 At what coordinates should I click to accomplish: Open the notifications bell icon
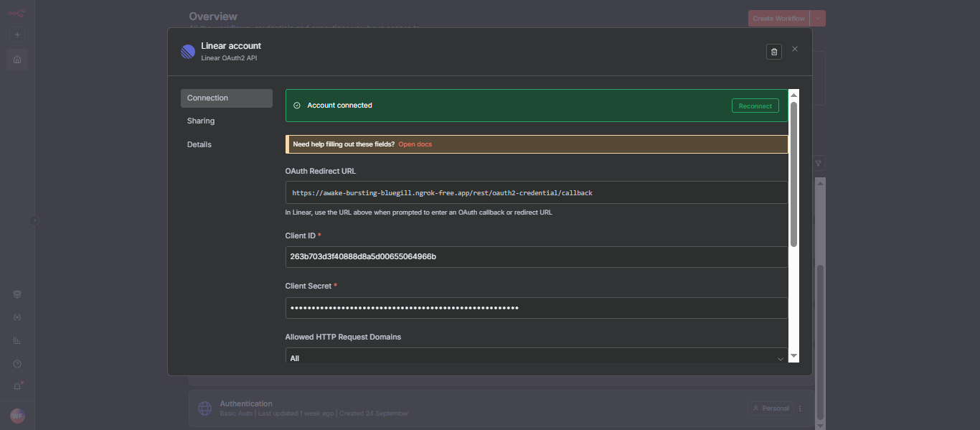17,386
